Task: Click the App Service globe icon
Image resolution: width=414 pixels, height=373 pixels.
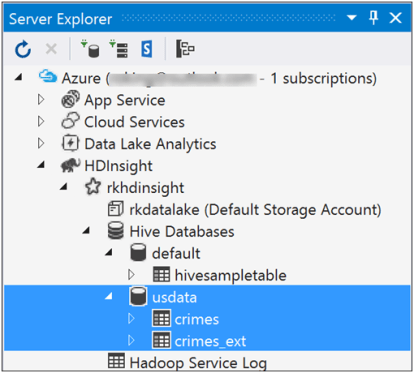Action: pyautogui.click(x=70, y=99)
